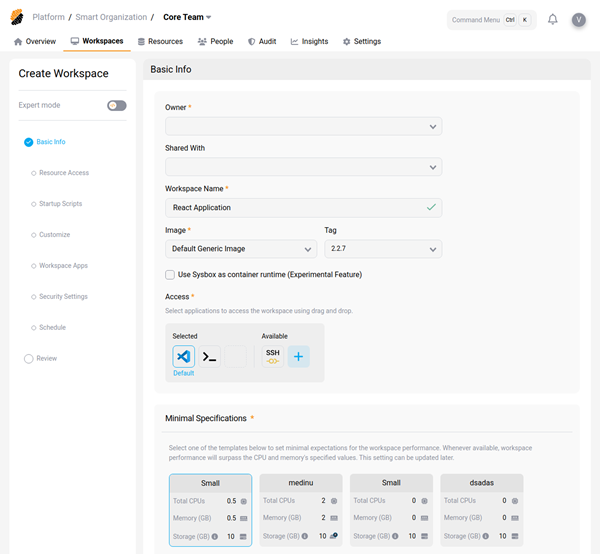Select the Review step radio
Viewport: 600px width, 554px height.
(28, 358)
